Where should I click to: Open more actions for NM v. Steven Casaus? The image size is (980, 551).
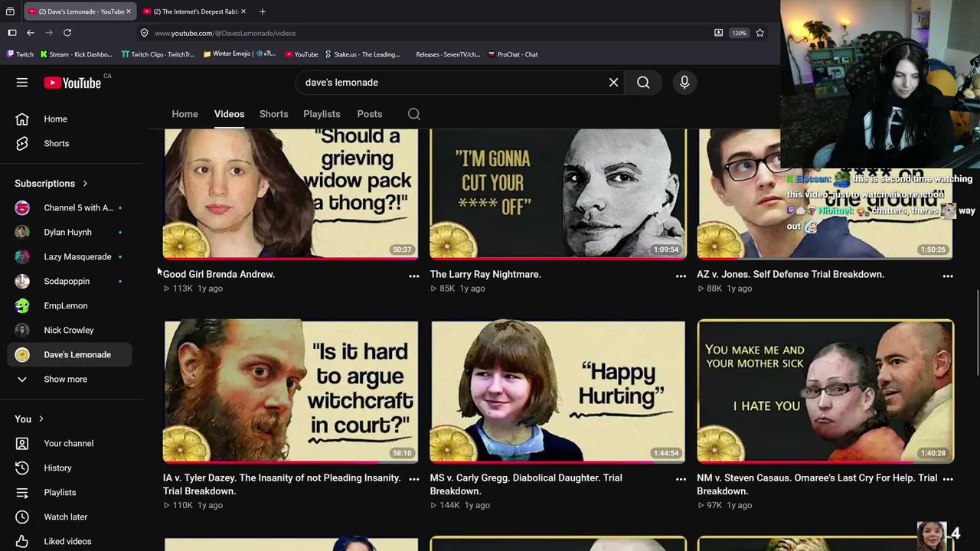click(x=948, y=479)
